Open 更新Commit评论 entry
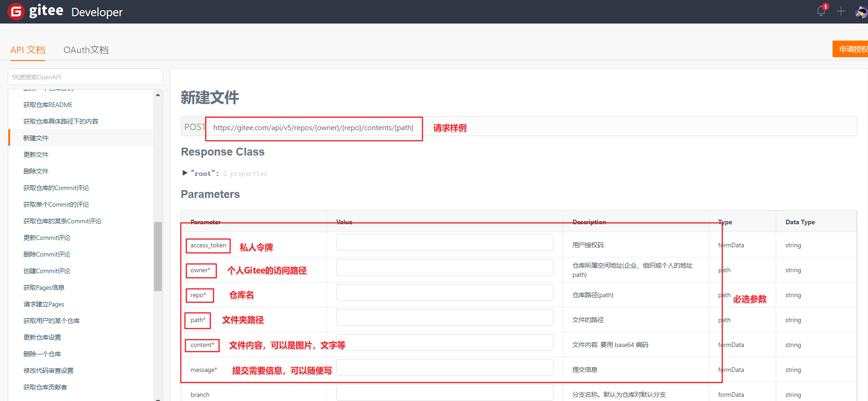The image size is (868, 401). click(x=47, y=238)
